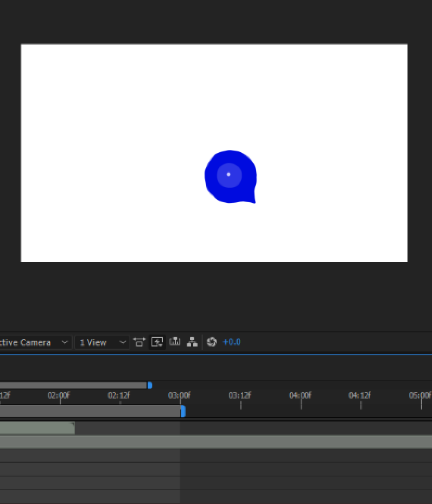Click the gray work area bar

click(x=90, y=411)
